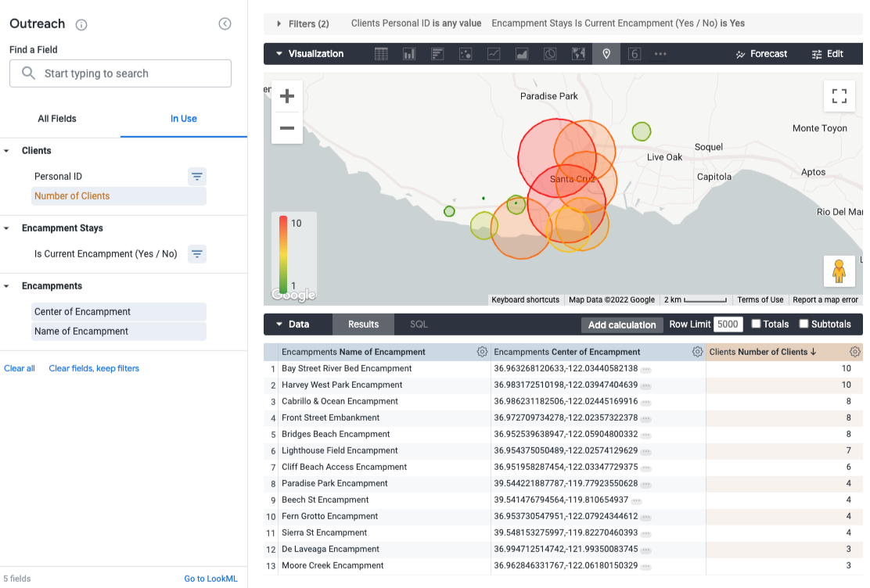Switch to column chart visualization

(409, 54)
